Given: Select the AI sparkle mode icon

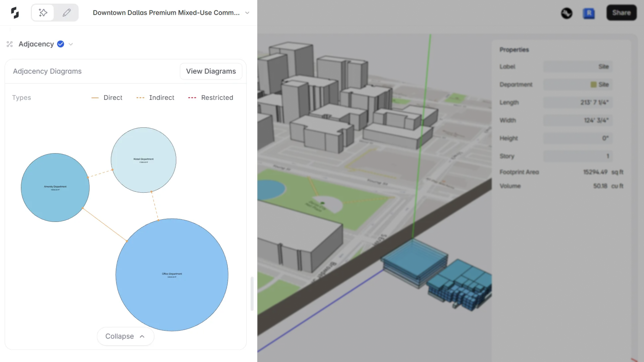Looking at the screenshot, I should click(43, 13).
